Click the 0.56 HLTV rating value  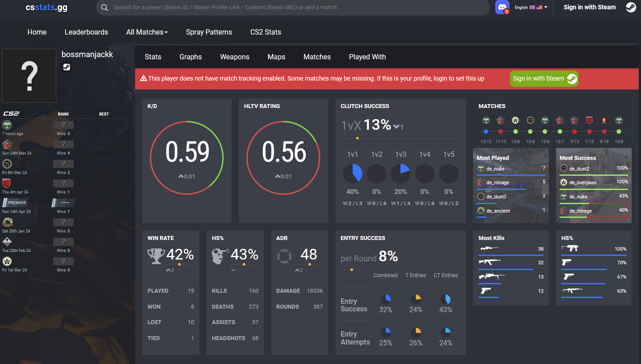click(x=284, y=152)
